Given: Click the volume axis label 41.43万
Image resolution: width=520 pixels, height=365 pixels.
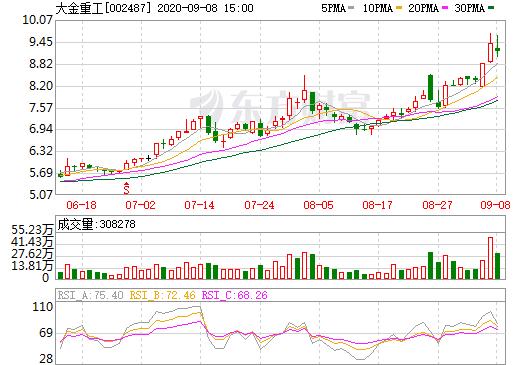Looking at the screenshot, I should click(x=32, y=242).
